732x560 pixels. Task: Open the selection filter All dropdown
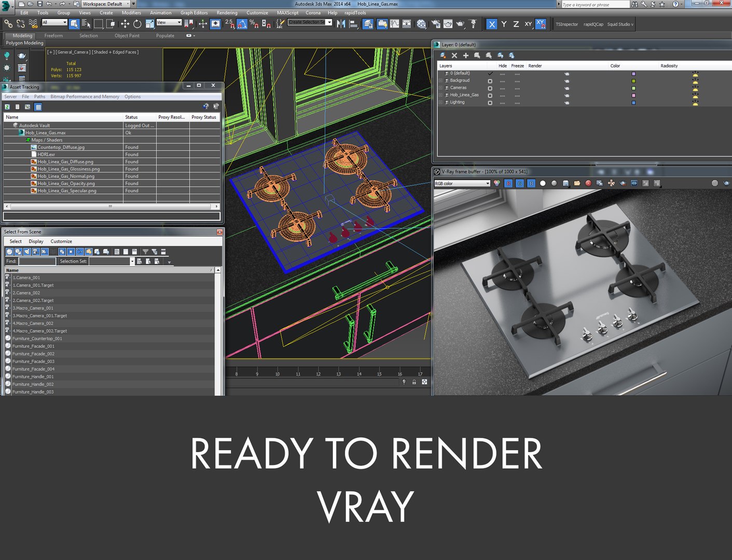pos(54,22)
